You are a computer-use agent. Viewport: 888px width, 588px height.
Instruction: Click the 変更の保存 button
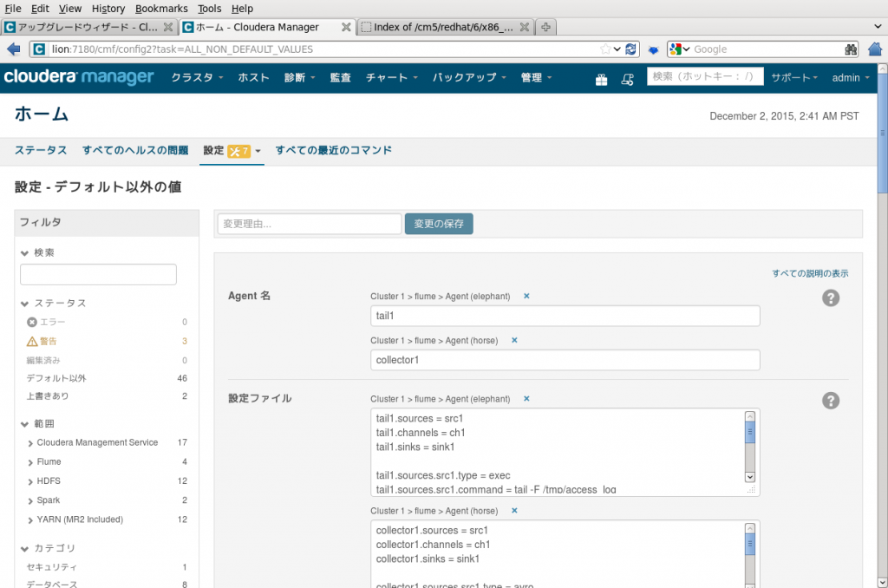[x=439, y=224]
